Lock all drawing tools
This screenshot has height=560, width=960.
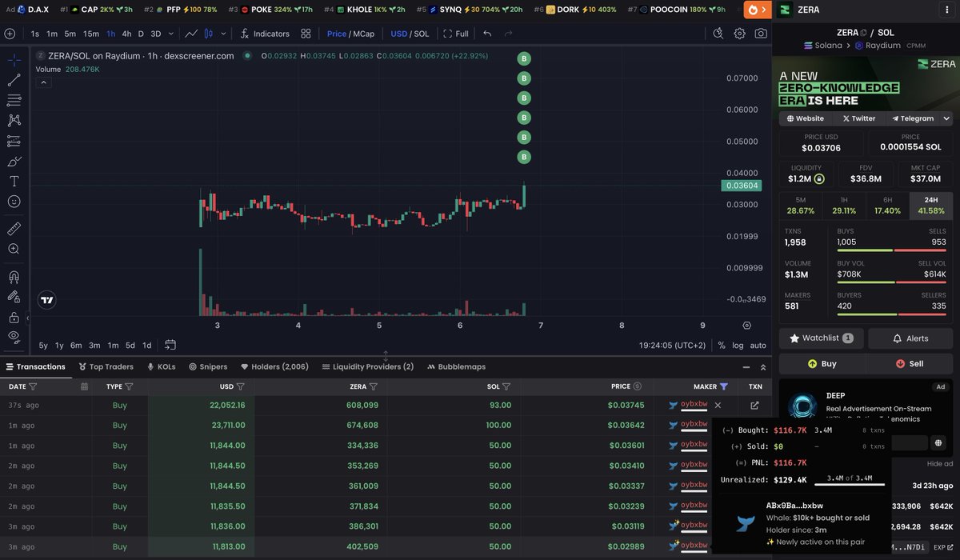[x=14, y=317]
